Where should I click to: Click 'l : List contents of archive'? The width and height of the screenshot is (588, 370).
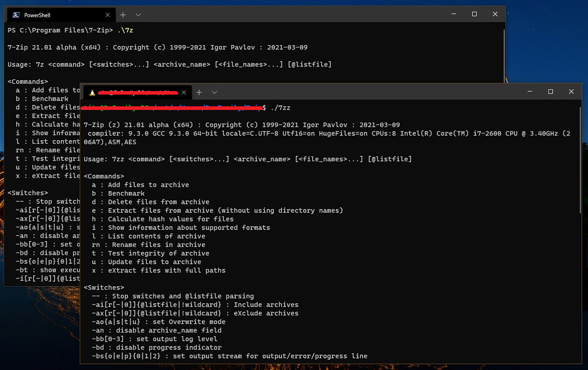click(148, 236)
